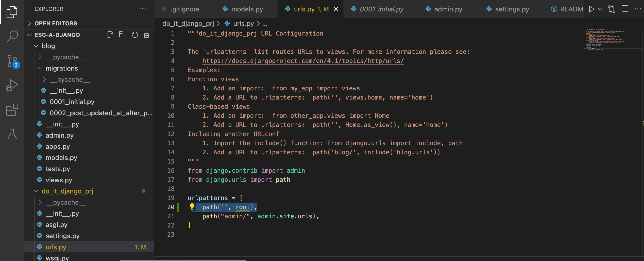Open the Search view in activity bar
The image size is (644, 261).
click(12, 36)
